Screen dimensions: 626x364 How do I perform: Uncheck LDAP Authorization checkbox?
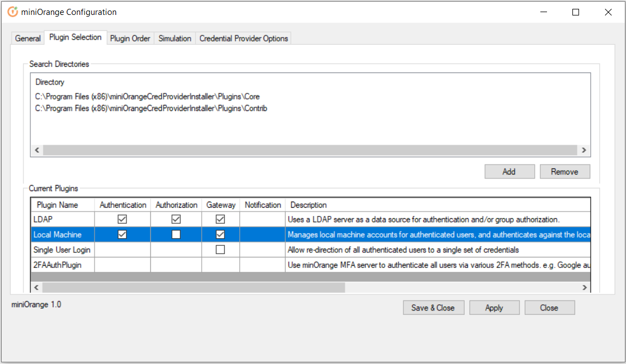click(x=176, y=219)
